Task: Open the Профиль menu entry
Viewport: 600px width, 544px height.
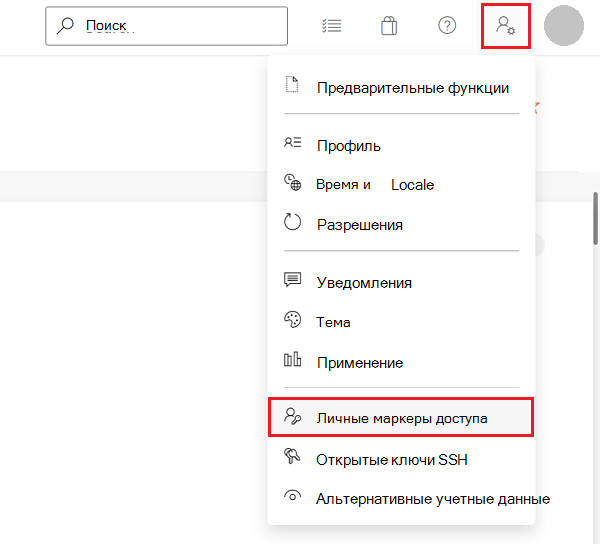Action: pyautogui.click(x=401, y=146)
